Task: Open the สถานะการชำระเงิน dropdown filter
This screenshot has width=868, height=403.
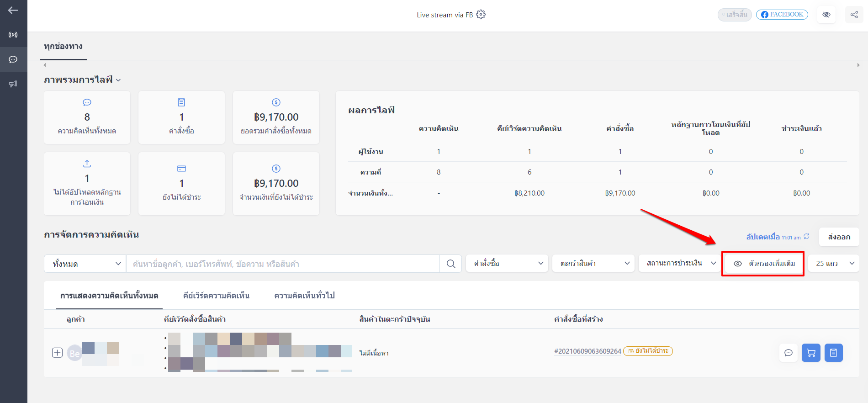Action: [680, 263]
